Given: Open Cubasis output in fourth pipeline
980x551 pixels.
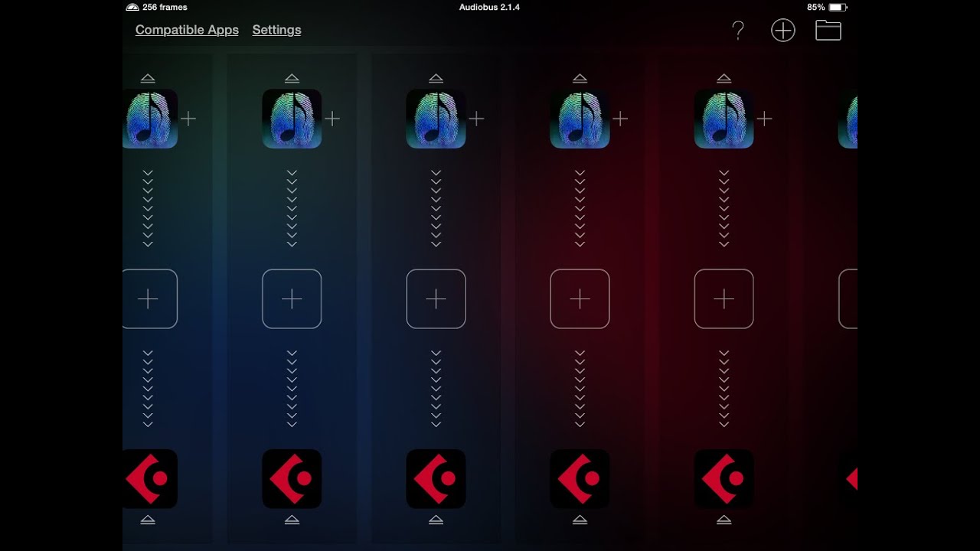Looking at the screenshot, I should click(580, 479).
